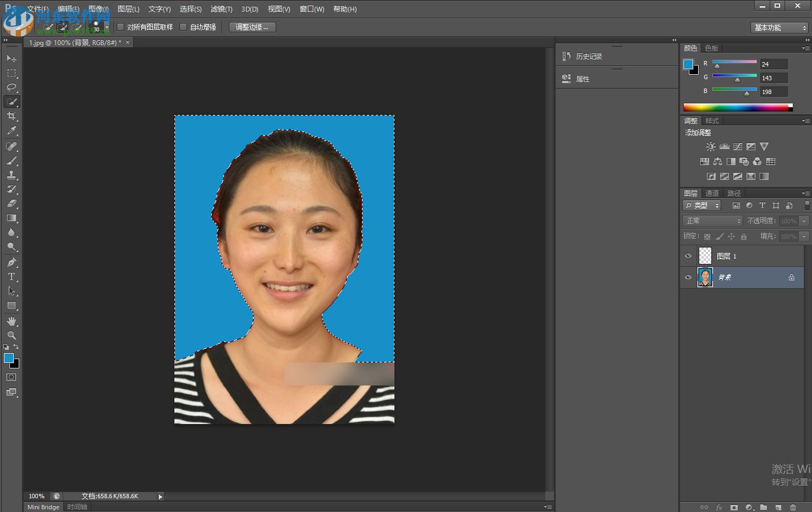Click foreground color swatch in Color panel
The width and height of the screenshot is (812, 512).
pos(688,64)
